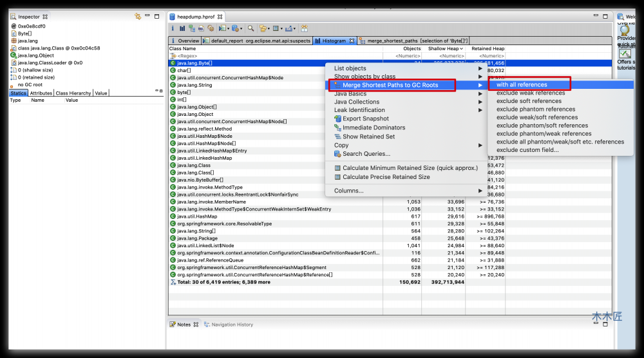Close the Histogram tab
The image size is (644, 358).
point(352,41)
